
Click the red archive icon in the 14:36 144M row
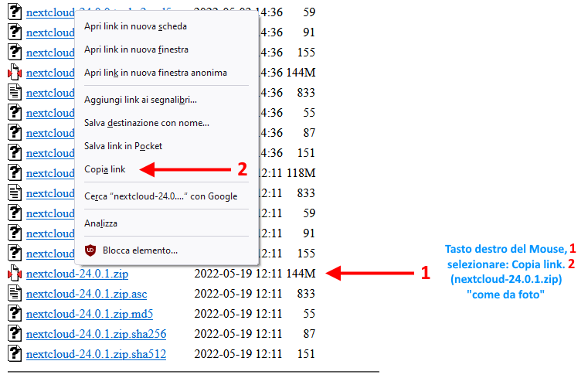point(13,73)
